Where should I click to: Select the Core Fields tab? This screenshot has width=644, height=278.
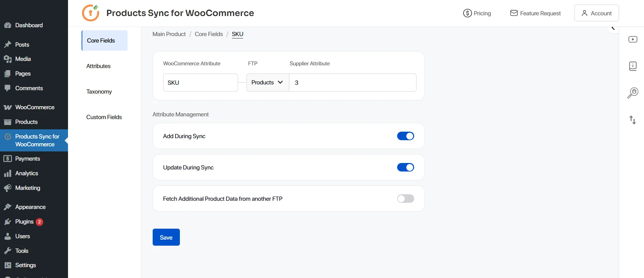point(104,40)
